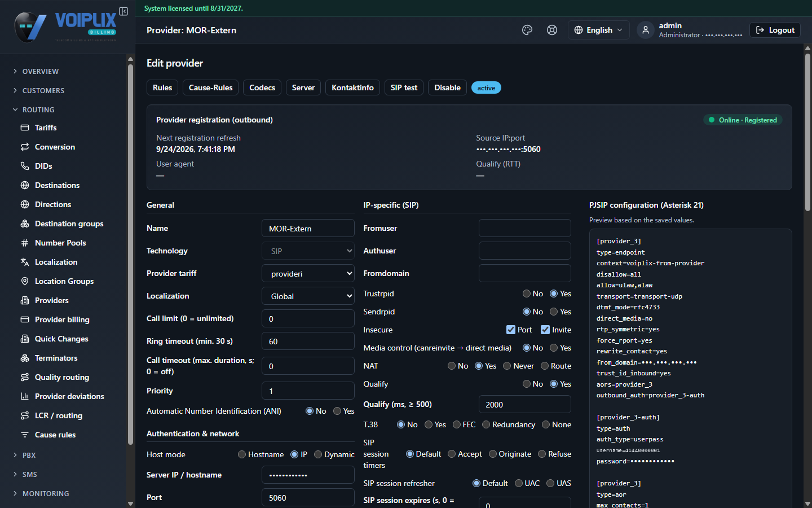
Task: Uncheck the Insecure Port checkbox
Action: (x=511, y=330)
